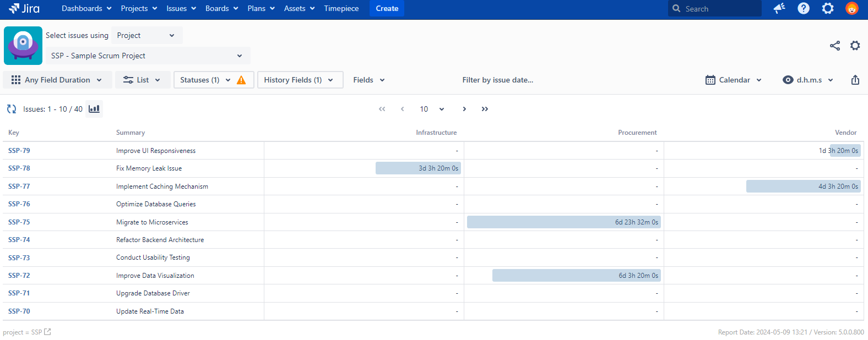
Task: Open the SSP - Sample Scrum Project selector
Action: [148, 56]
